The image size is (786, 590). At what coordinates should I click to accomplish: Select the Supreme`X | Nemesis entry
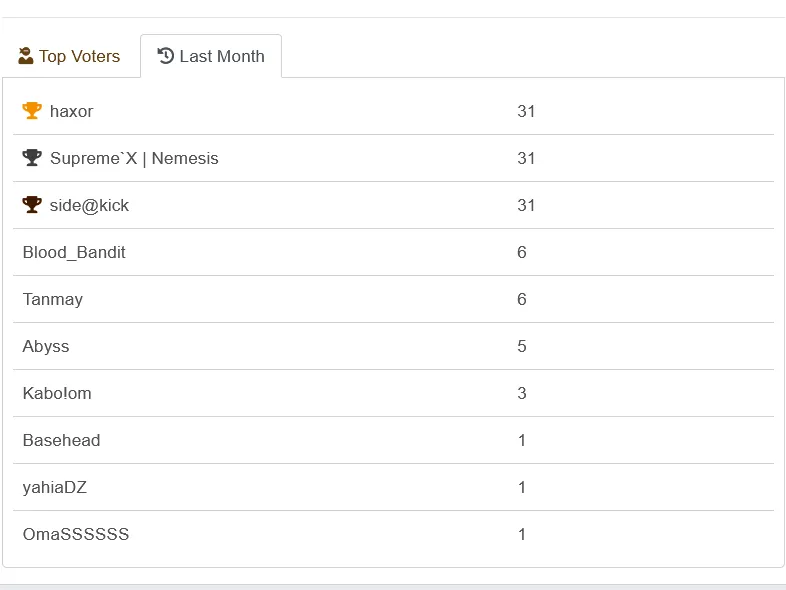(x=134, y=158)
